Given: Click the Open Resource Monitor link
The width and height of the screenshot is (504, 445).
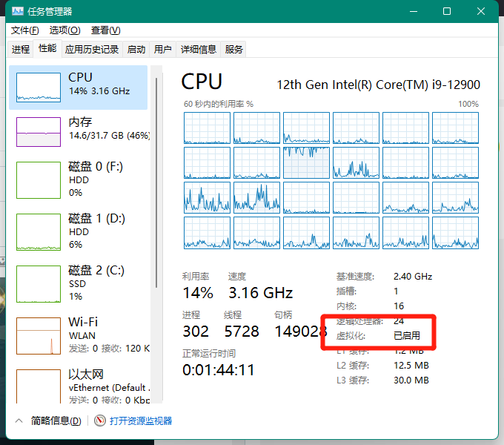Looking at the screenshot, I should point(141,421).
